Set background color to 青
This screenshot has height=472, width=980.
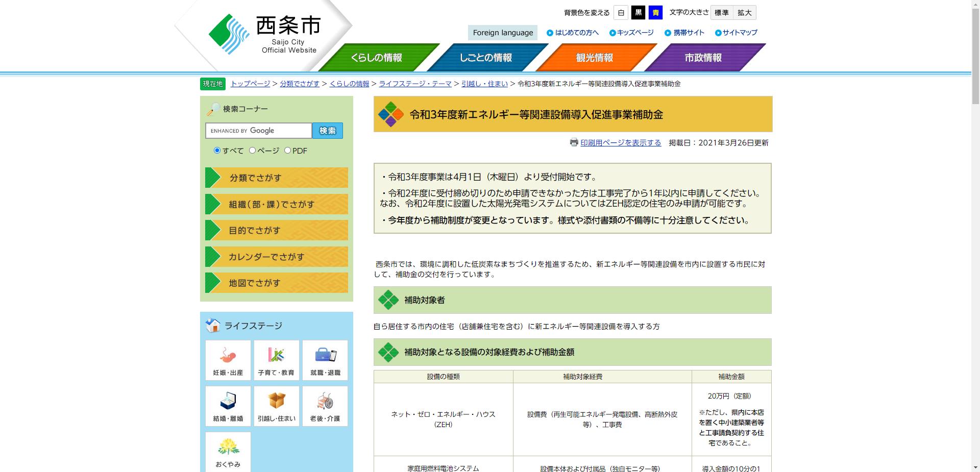[x=656, y=12]
